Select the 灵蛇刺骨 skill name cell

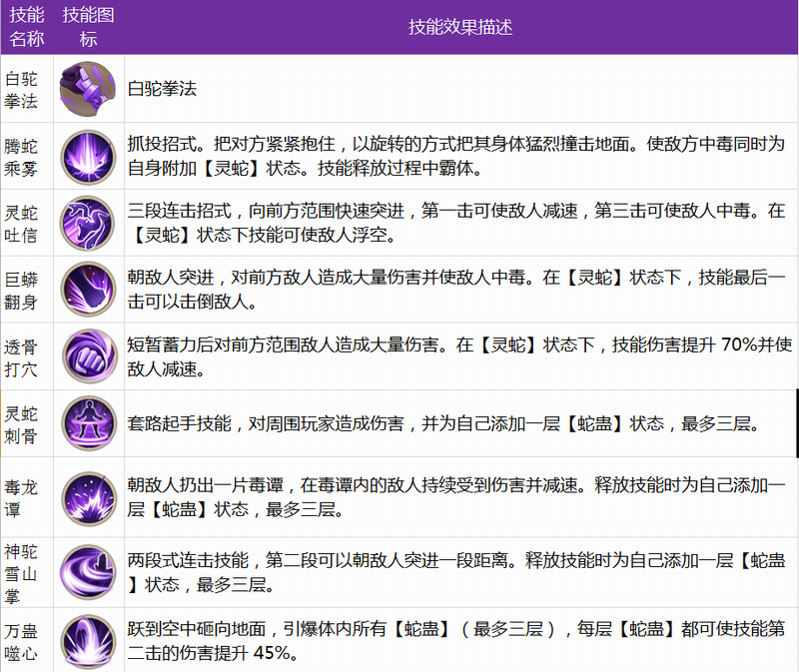[27, 423]
